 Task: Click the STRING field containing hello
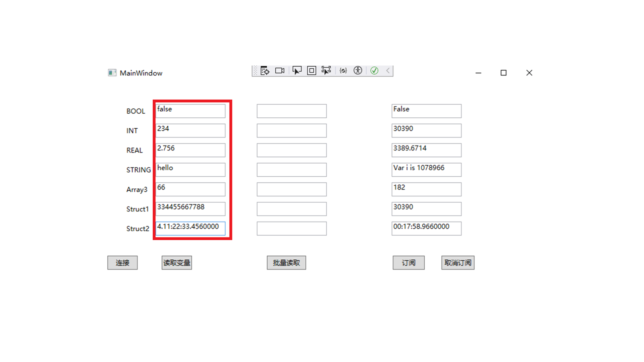click(190, 170)
